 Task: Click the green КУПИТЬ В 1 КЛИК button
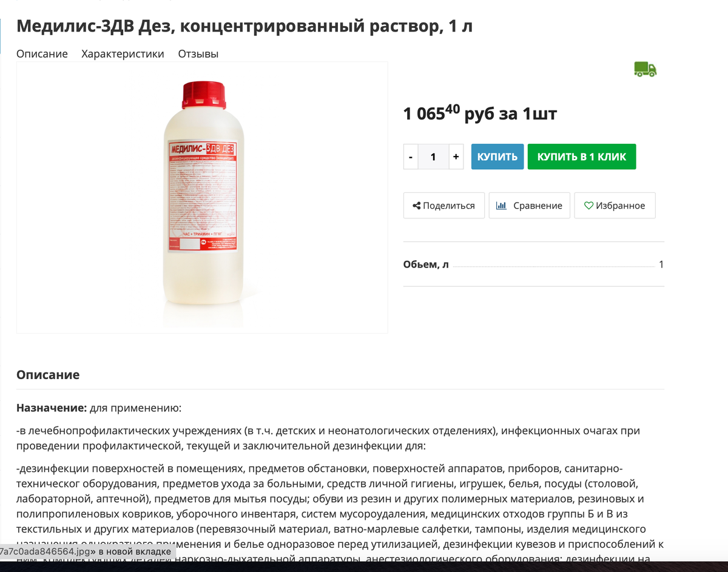tap(582, 156)
